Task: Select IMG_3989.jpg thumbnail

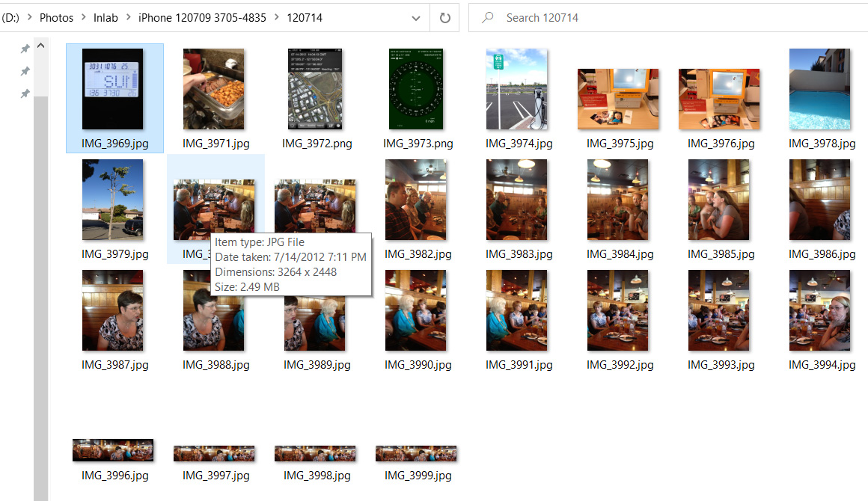Action: point(315,324)
